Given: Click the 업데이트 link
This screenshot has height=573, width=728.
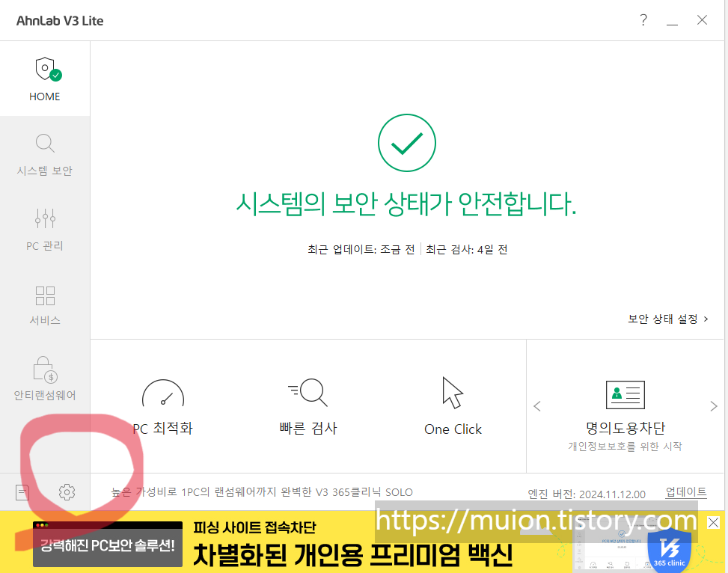Looking at the screenshot, I should coord(686,492).
